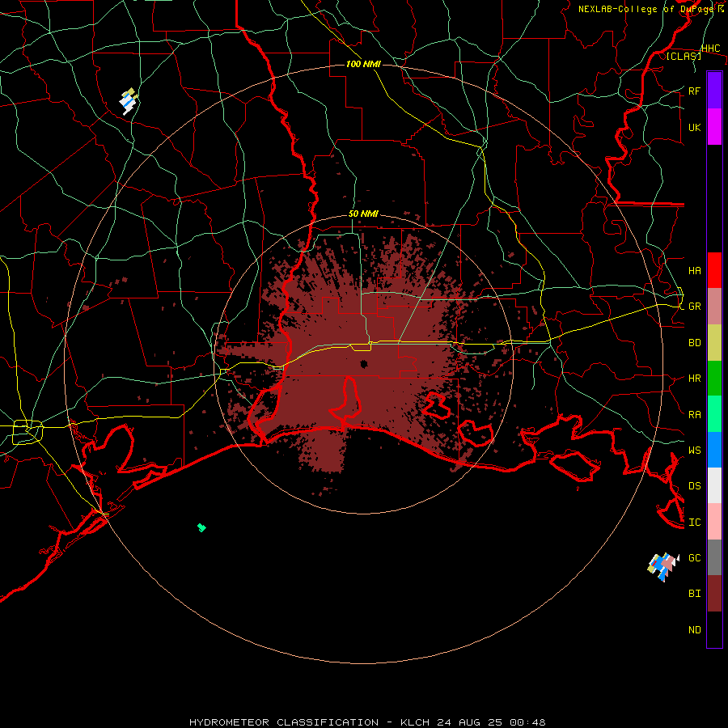728x728 pixels.
Task: Pick the HR green legend swatch
Action: [714, 378]
